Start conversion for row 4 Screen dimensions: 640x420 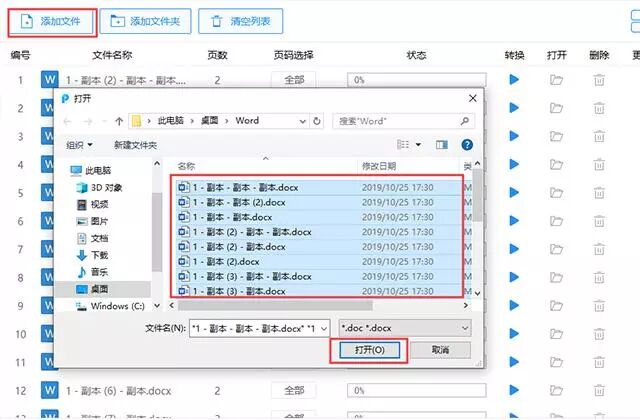pyautogui.click(x=514, y=164)
